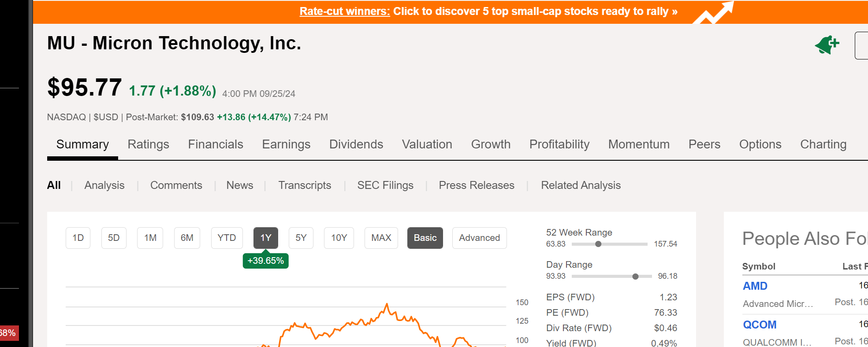The width and height of the screenshot is (868, 347).
Task: Switch chart to 5Y range
Action: (301, 238)
